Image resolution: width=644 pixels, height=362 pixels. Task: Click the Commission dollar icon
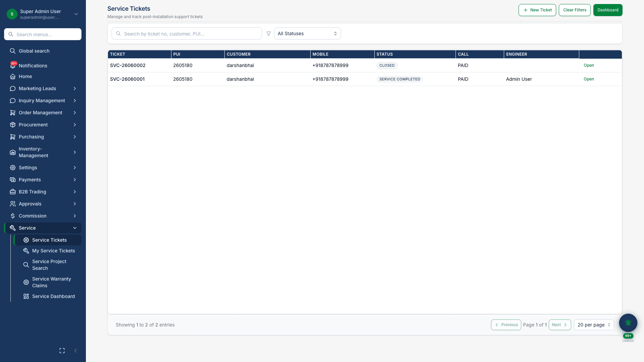(13, 216)
